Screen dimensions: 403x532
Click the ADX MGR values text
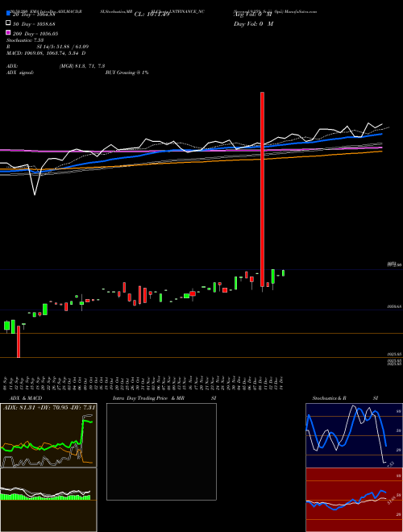81,66
